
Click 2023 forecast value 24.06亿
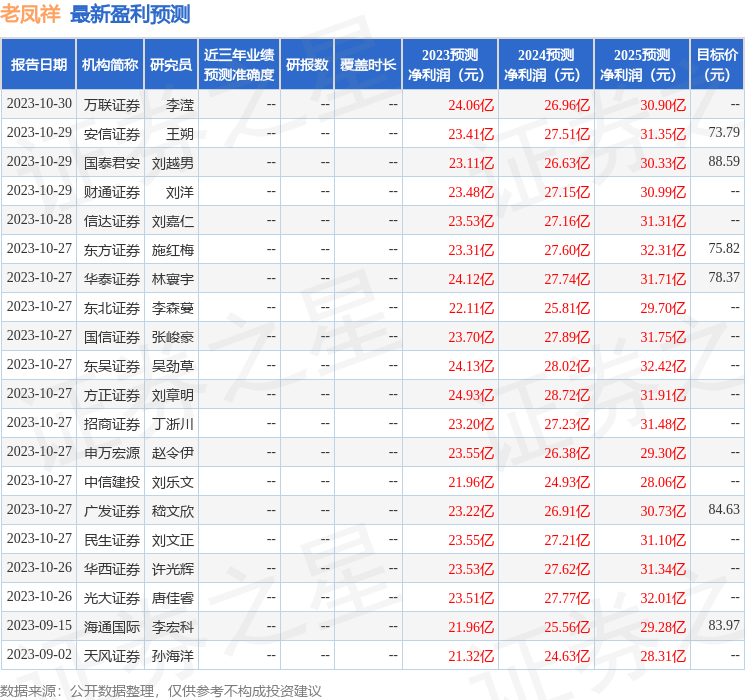click(471, 105)
